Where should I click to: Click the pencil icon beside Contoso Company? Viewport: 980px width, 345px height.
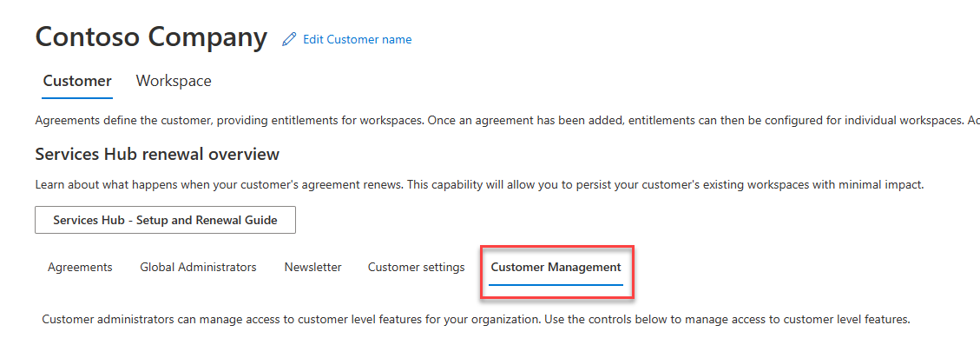click(289, 39)
